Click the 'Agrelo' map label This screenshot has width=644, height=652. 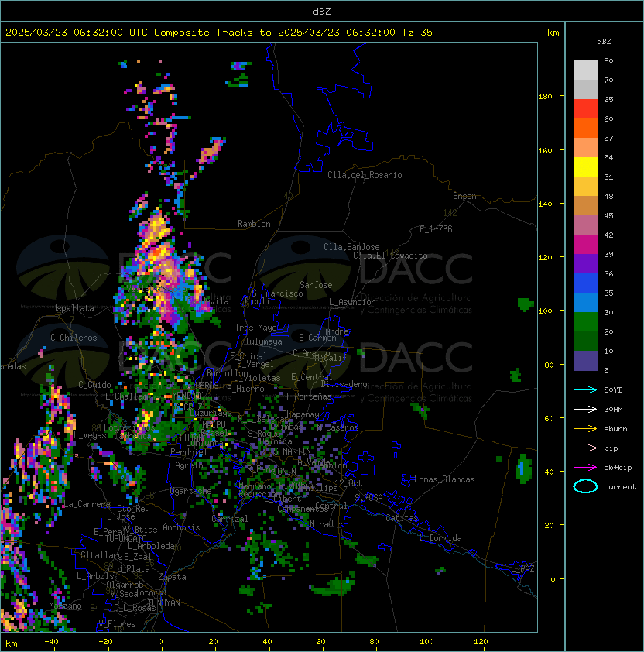pyautogui.click(x=189, y=465)
